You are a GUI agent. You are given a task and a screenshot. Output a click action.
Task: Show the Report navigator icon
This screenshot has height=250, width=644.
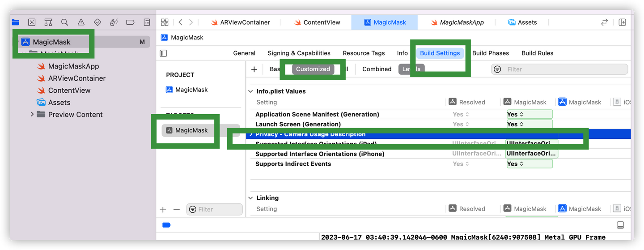click(x=147, y=22)
